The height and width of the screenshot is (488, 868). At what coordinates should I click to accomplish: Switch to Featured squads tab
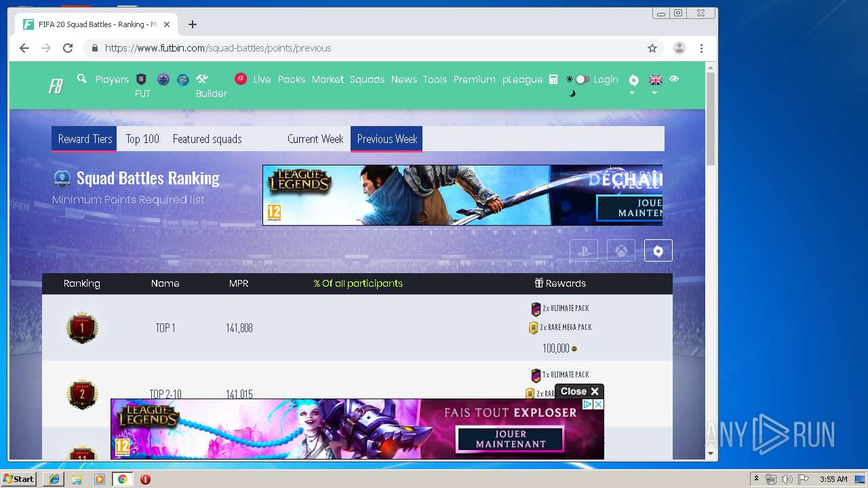(207, 139)
